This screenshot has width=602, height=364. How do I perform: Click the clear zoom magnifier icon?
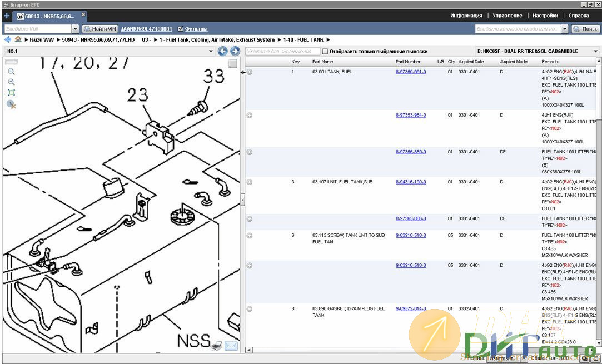point(11,104)
